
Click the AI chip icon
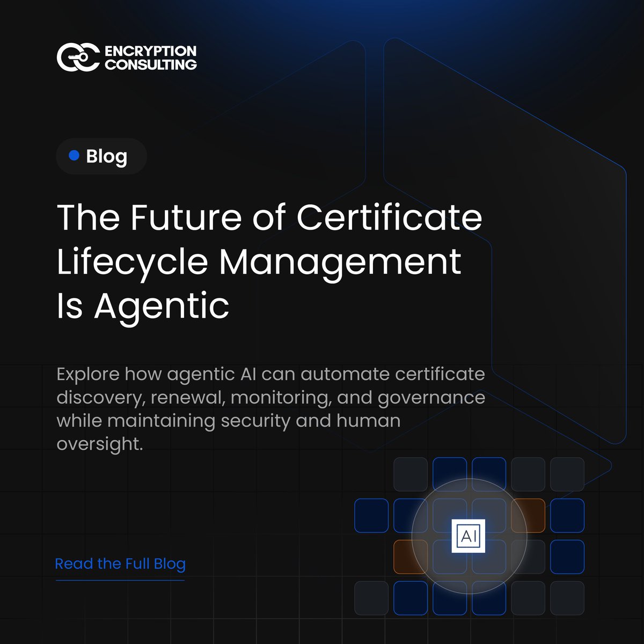tap(469, 536)
